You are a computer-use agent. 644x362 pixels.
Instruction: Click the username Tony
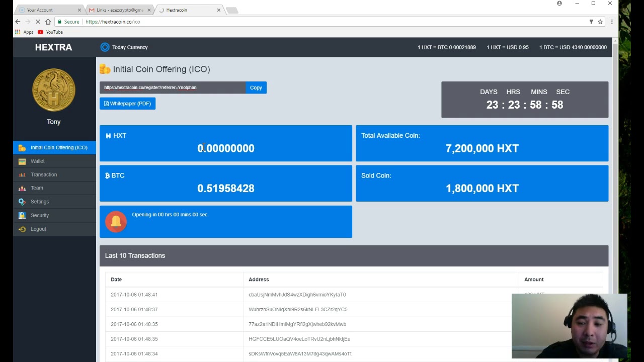54,122
